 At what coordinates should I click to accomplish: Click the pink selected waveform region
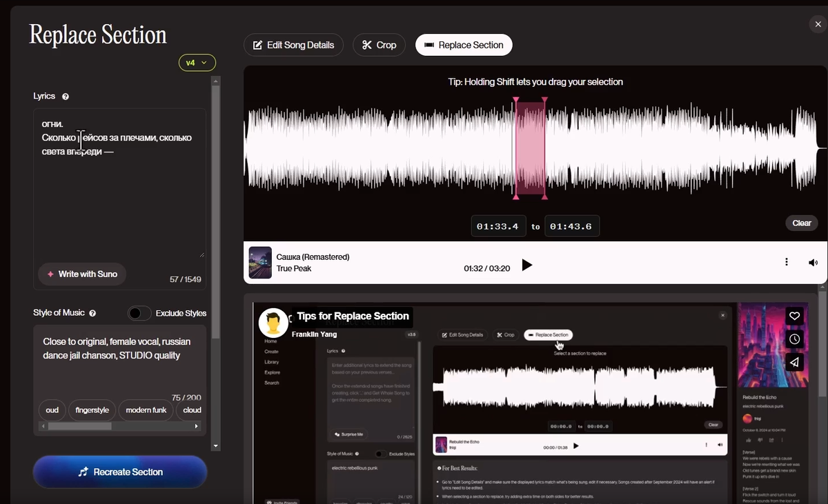point(530,148)
